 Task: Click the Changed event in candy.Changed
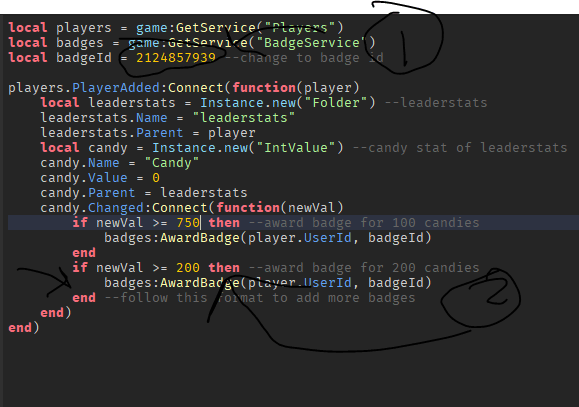coord(116,208)
